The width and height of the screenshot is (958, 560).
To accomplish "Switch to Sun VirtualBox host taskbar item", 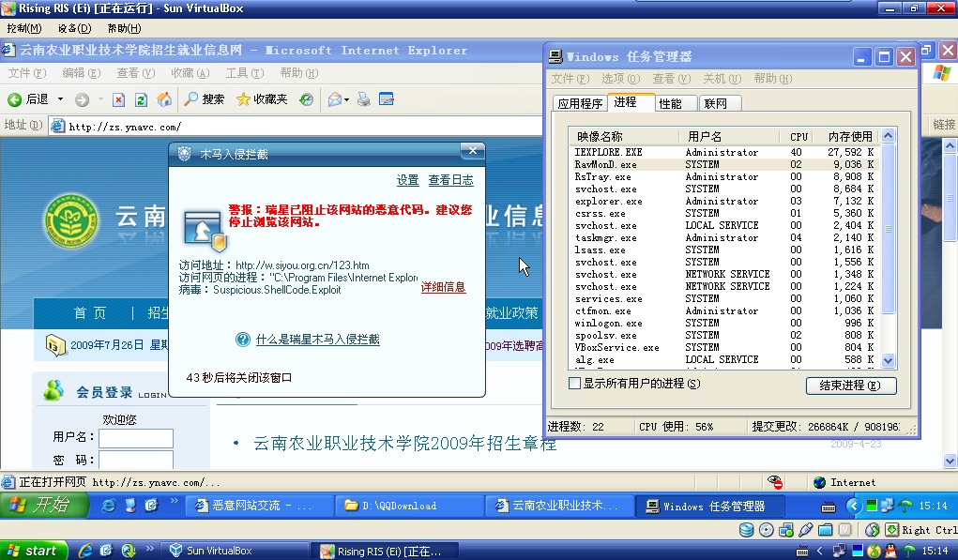I will coord(236,551).
